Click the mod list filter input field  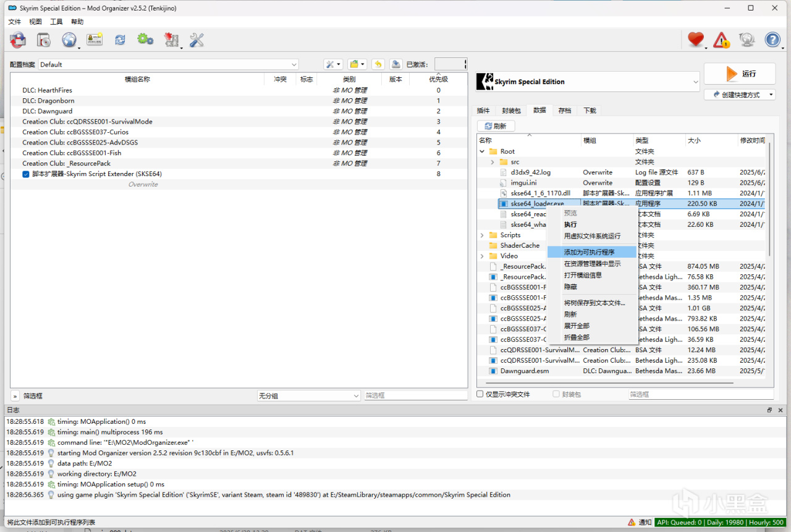point(415,395)
